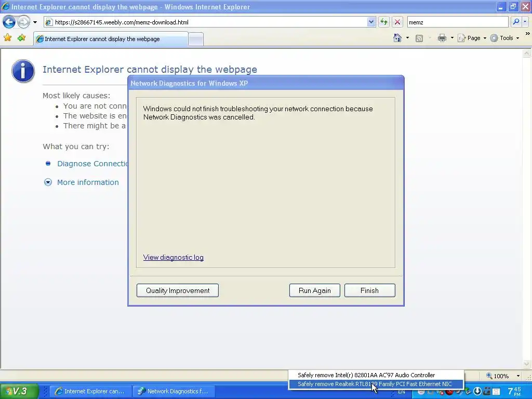Open the Page menu
The image size is (532, 399).
tap(472, 38)
